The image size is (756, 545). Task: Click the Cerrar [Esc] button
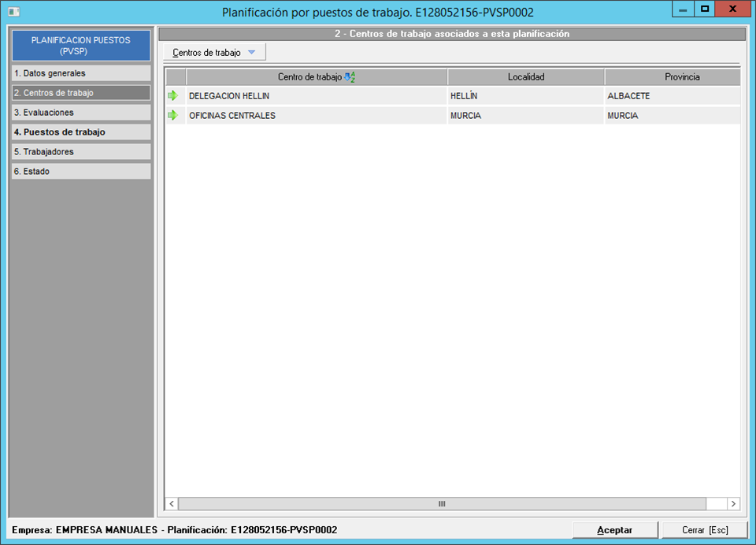(x=704, y=530)
